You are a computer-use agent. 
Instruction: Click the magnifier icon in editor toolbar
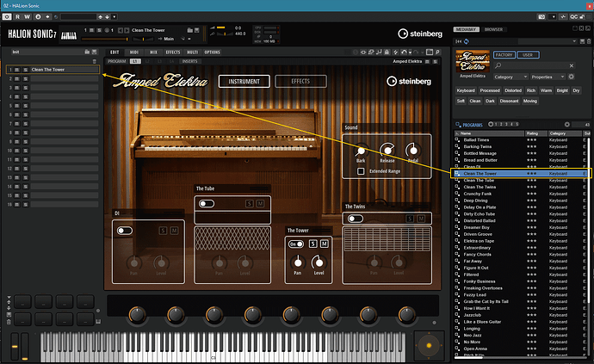(x=437, y=52)
